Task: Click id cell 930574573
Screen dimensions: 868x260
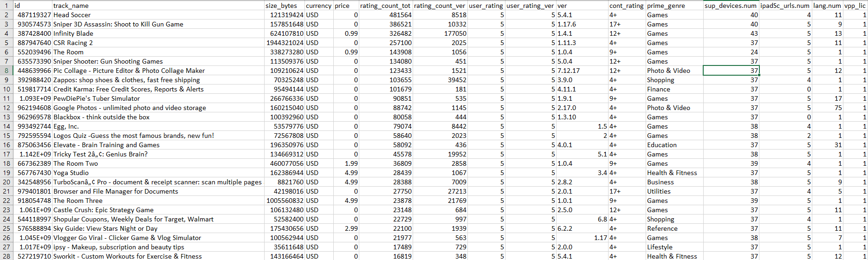Action: 32,24
